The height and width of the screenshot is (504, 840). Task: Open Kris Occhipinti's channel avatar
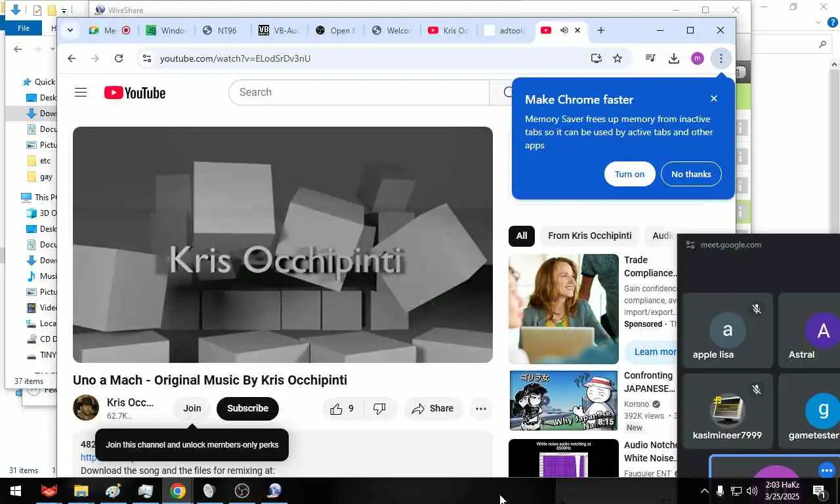click(86, 408)
